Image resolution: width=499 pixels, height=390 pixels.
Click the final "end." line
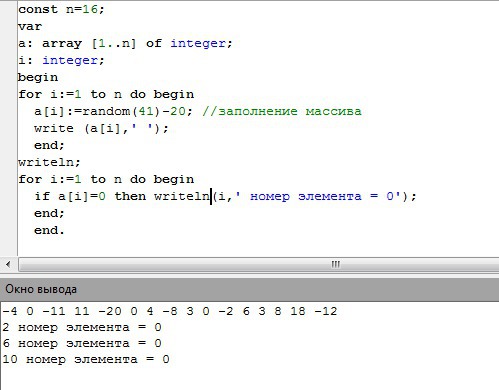(49, 230)
